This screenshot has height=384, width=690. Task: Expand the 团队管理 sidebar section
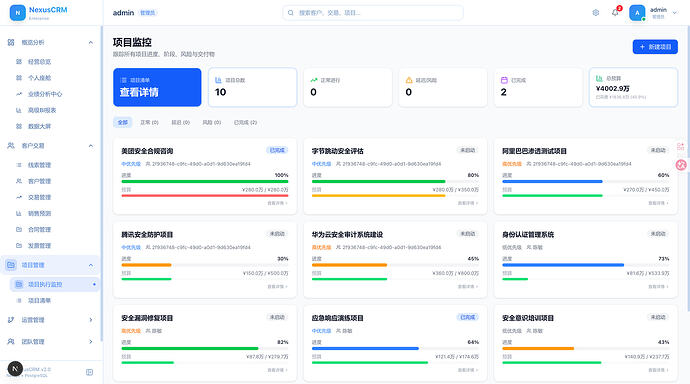91,341
